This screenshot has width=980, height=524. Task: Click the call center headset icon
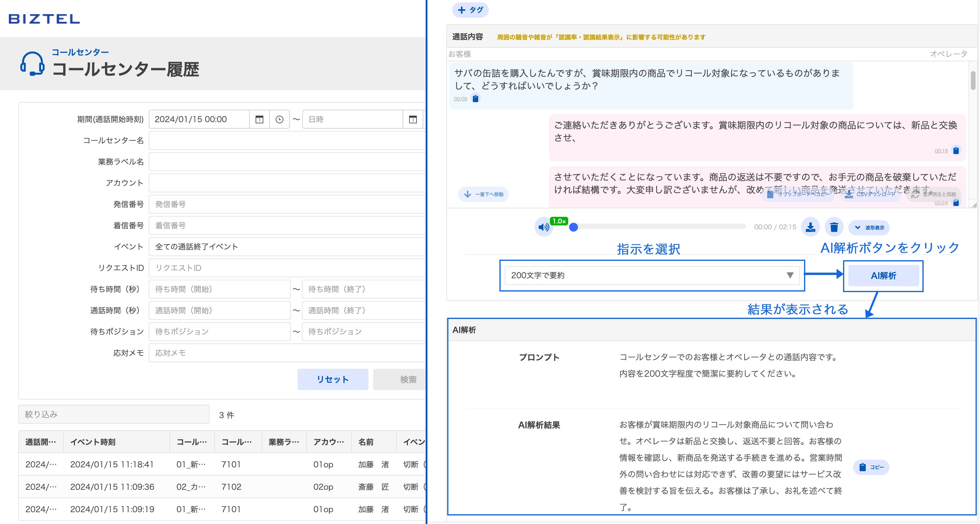pos(32,63)
